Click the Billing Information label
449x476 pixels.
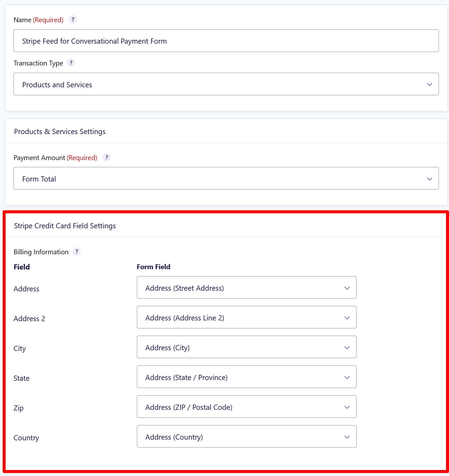click(41, 252)
